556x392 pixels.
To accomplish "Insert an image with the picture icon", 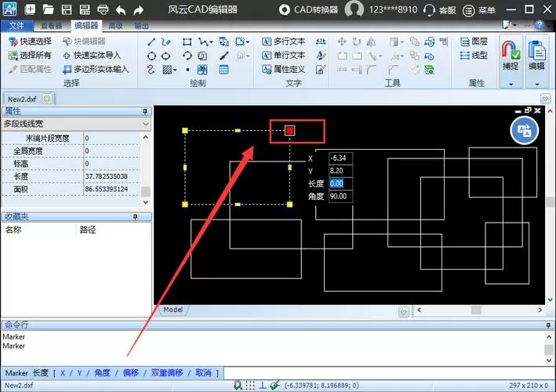I will click(202, 70).
